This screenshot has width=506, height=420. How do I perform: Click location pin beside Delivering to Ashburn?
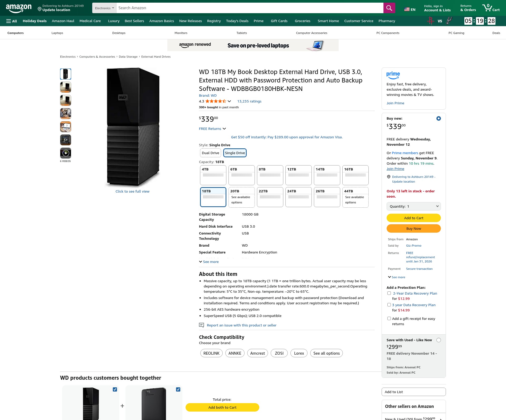pyautogui.click(x=40, y=9)
